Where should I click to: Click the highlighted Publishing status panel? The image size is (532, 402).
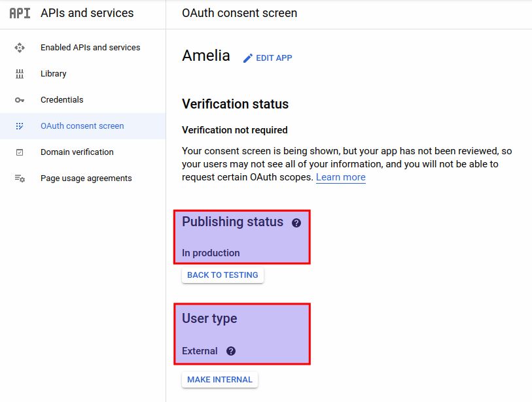(242, 237)
